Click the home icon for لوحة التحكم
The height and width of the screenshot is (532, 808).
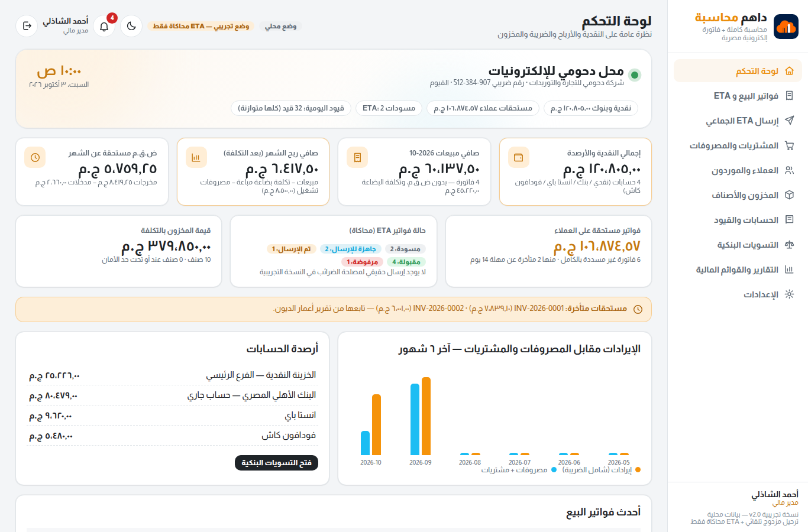click(789, 71)
